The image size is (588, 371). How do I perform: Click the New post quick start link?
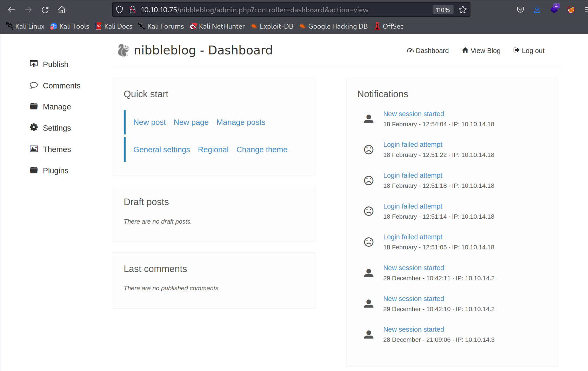pos(149,122)
